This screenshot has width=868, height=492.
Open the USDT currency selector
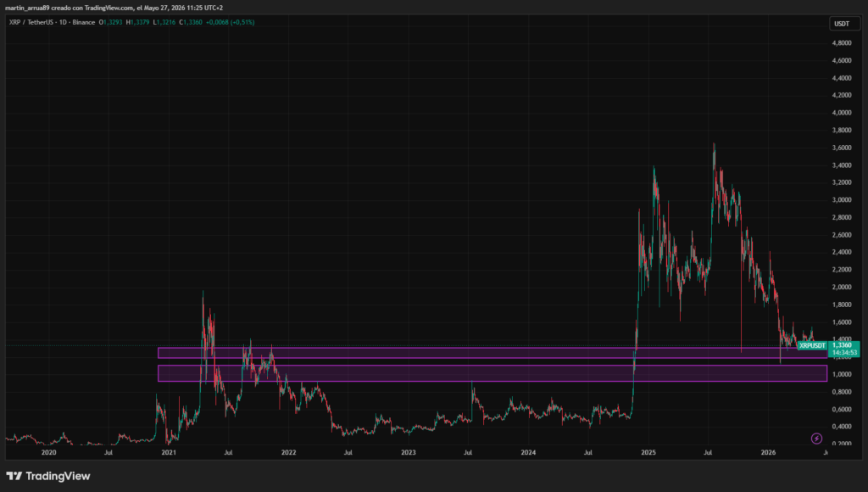(844, 23)
